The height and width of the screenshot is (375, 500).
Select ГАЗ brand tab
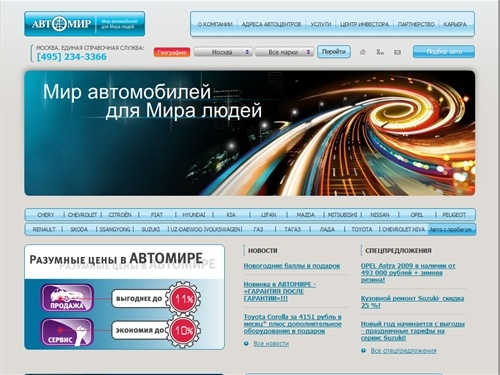click(x=258, y=229)
